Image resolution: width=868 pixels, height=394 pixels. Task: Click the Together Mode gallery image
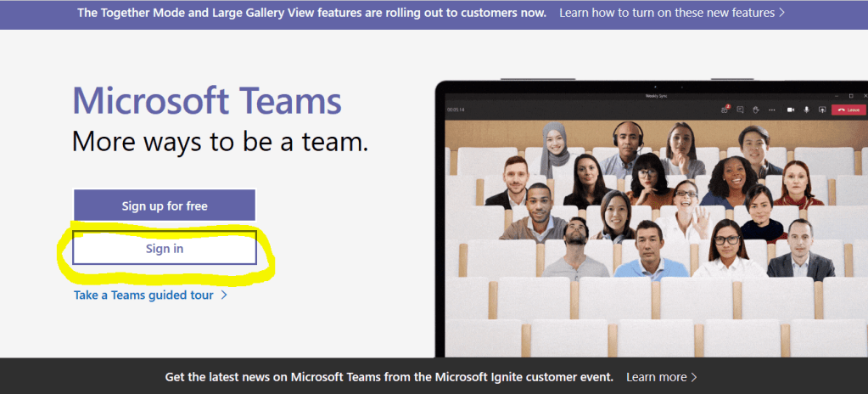point(653,229)
